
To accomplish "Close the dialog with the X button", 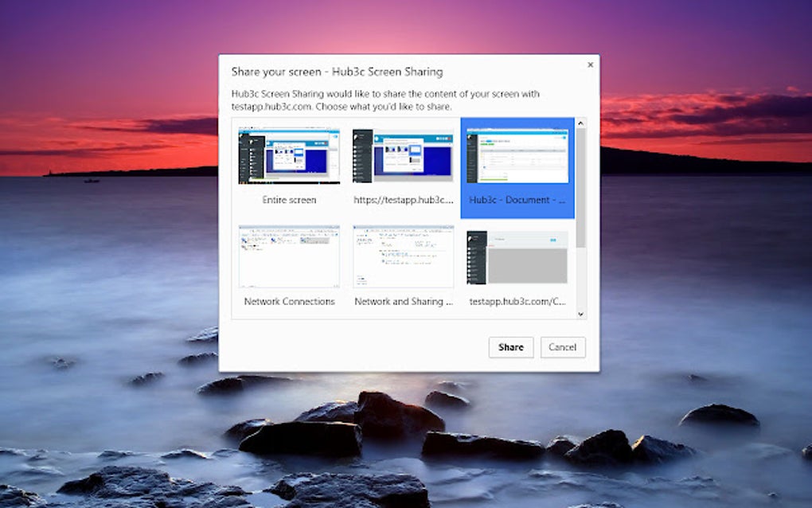I will (x=590, y=64).
